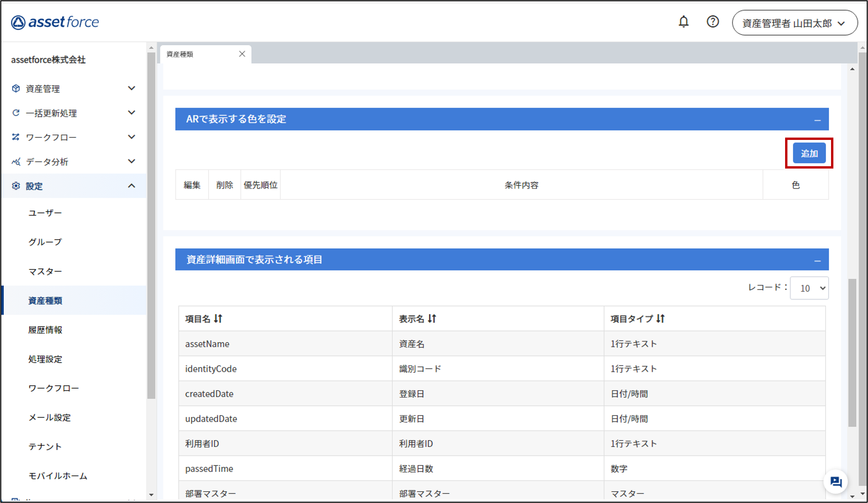Viewport: 868px width, 503px height.
Task: Expand the ワークフロー top-level menu chevron
Action: [132, 137]
